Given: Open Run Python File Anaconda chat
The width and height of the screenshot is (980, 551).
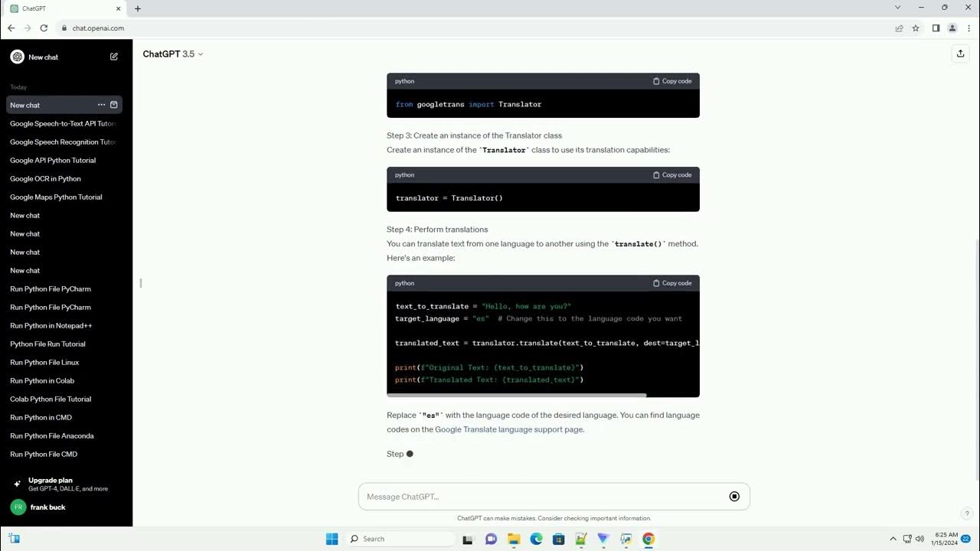Looking at the screenshot, I should click(64, 435).
